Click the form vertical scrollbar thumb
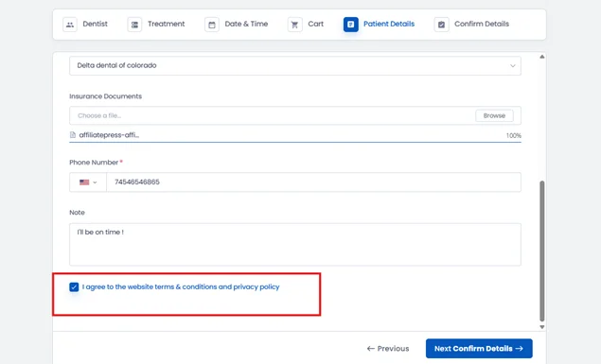The height and width of the screenshot is (364, 601). coord(542,251)
